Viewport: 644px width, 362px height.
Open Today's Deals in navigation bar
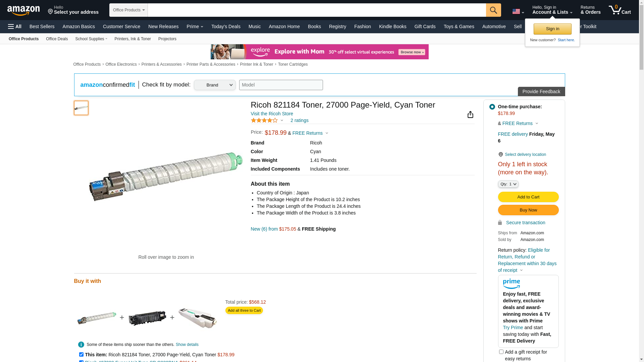pyautogui.click(x=226, y=26)
